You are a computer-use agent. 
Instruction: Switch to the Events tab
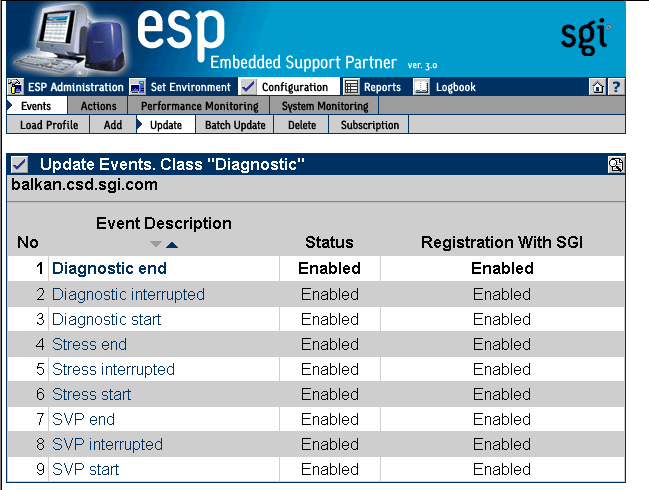pos(36,106)
